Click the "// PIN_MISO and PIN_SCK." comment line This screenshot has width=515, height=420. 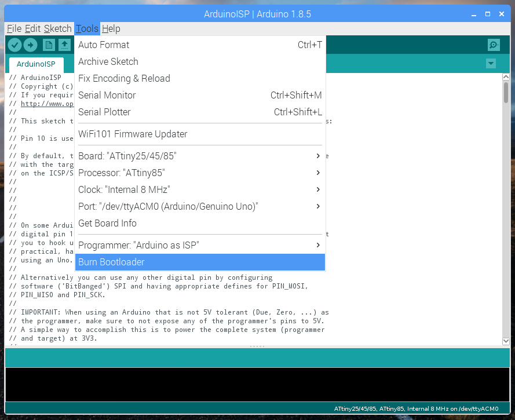pyautogui.click(x=57, y=295)
